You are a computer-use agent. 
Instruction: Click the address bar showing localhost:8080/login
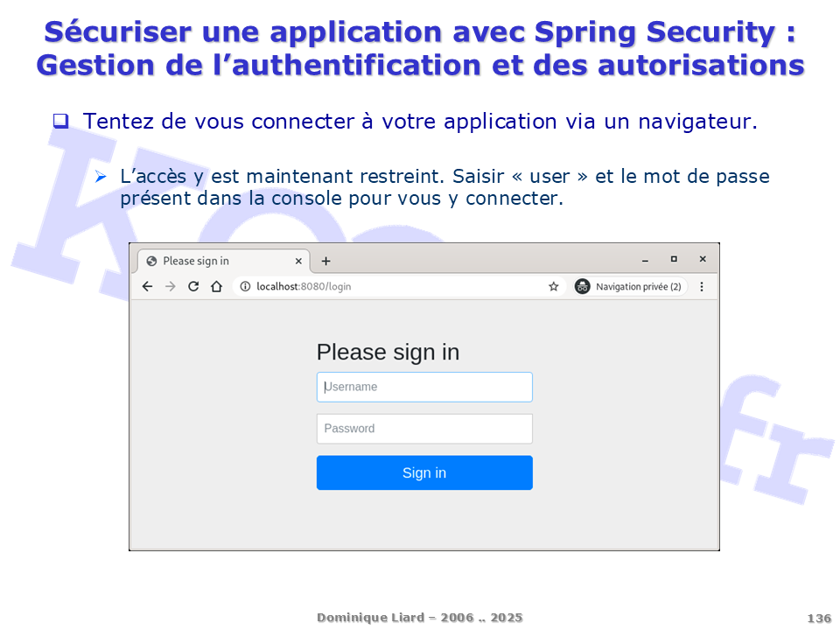394,286
